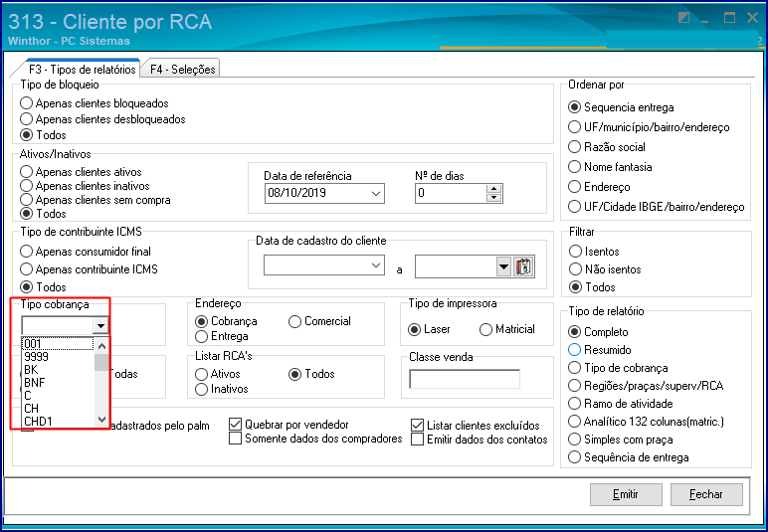The width and height of the screenshot is (768, 532).
Task: Order by Razão social
Action: 607,147
